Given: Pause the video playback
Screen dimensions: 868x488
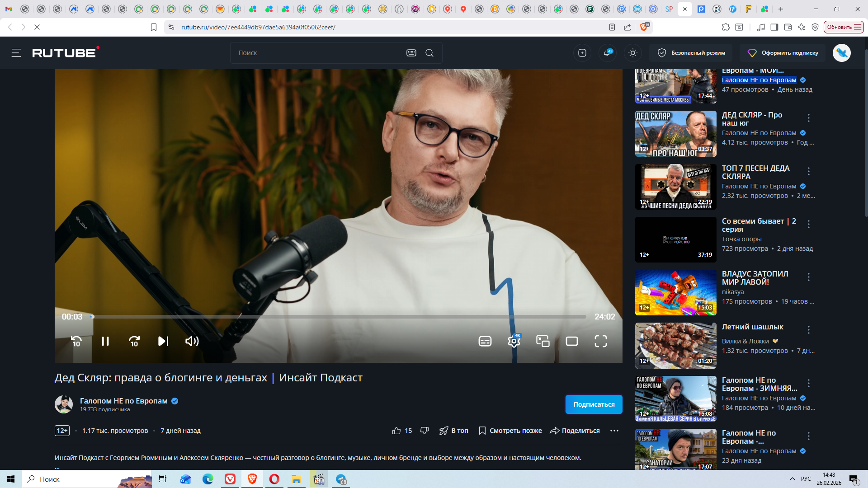Looking at the screenshot, I should click(105, 341).
